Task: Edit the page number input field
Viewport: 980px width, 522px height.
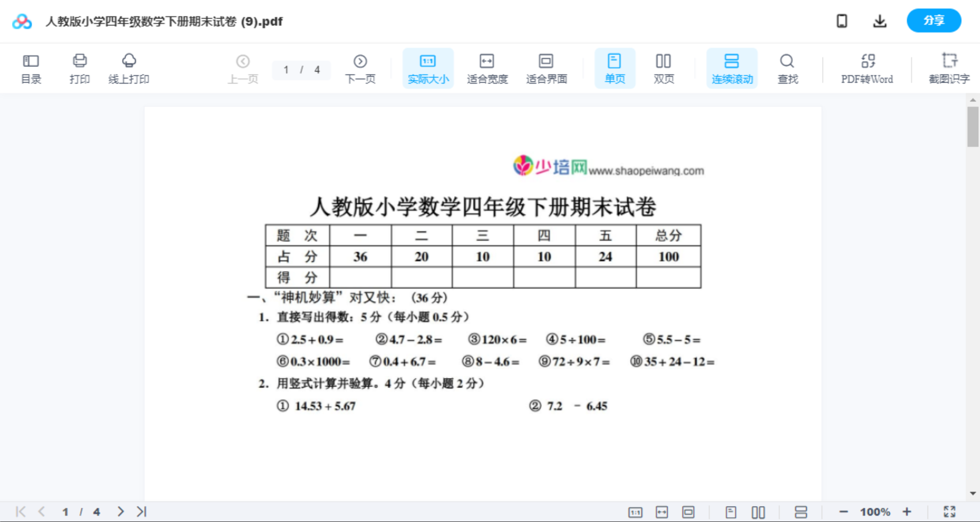Action: (x=287, y=69)
